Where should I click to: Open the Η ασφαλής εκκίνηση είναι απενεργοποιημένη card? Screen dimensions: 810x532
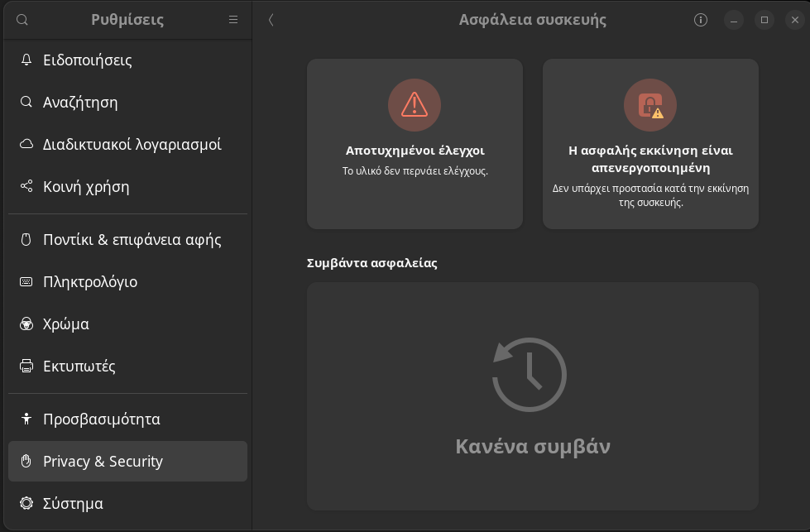pos(650,144)
